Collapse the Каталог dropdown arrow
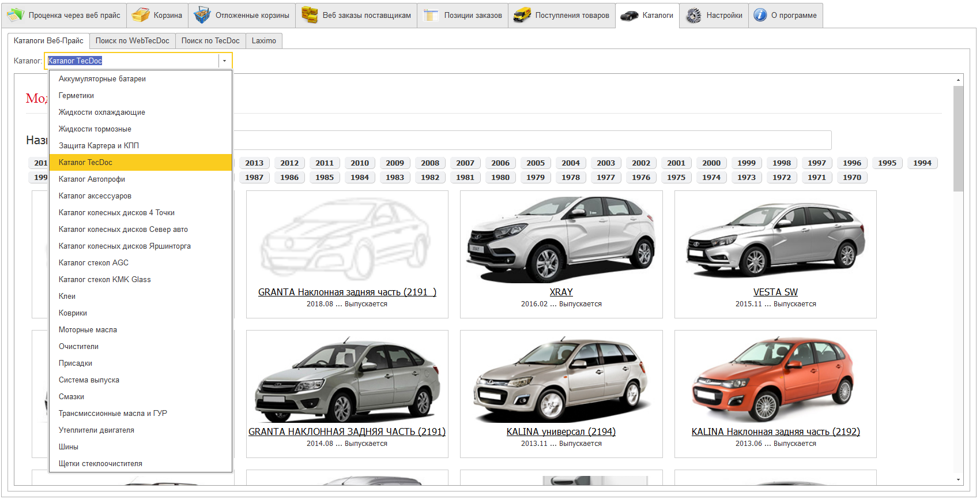 pos(225,61)
